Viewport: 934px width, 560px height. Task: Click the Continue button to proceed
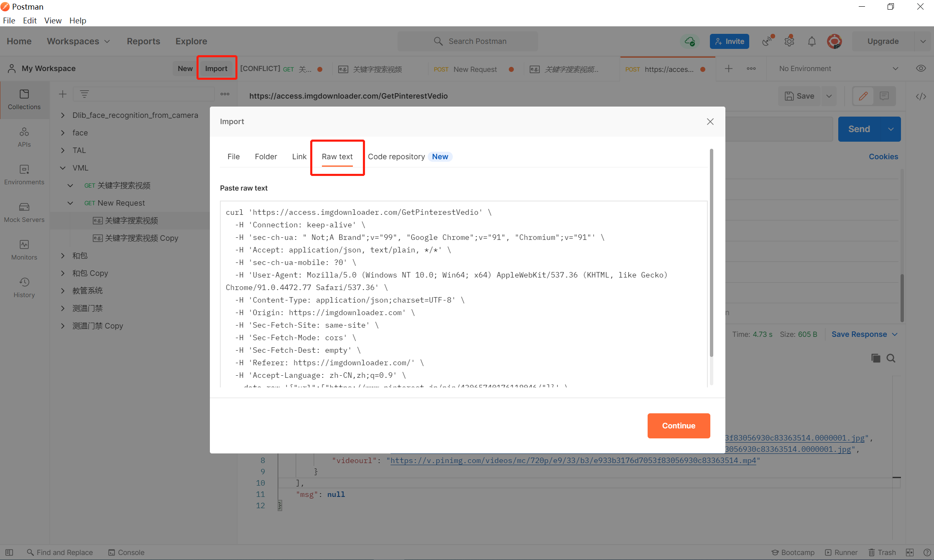click(678, 425)
